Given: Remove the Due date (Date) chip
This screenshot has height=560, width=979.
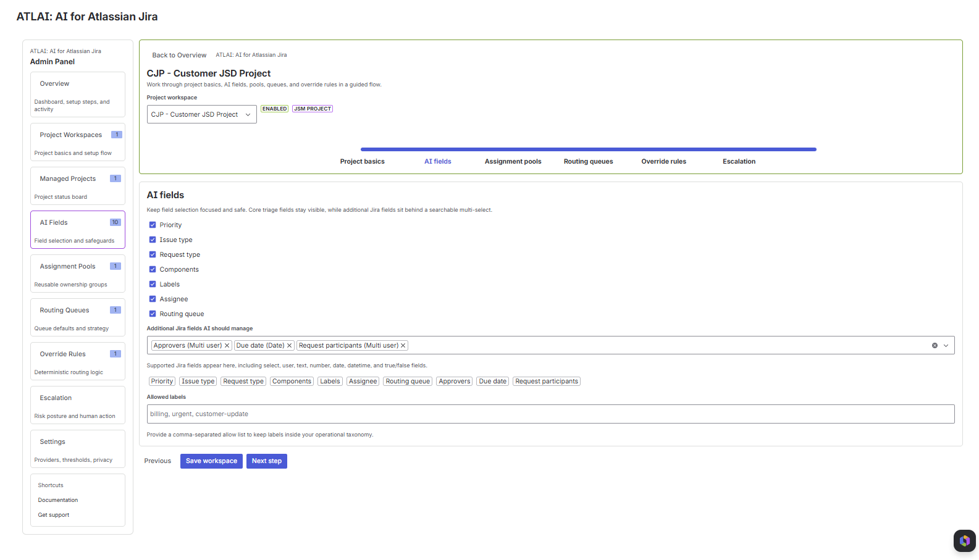Looking at the screenshot, I should tap(289, 346).
